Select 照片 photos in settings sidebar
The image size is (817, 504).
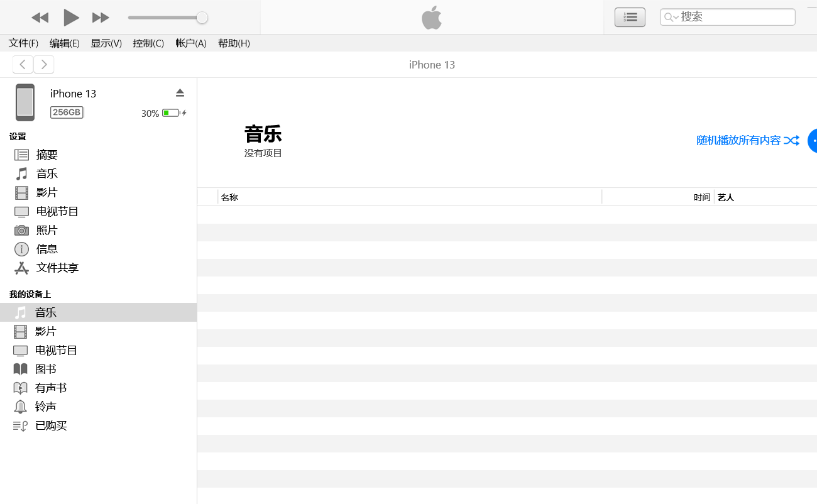click(47, 230)
